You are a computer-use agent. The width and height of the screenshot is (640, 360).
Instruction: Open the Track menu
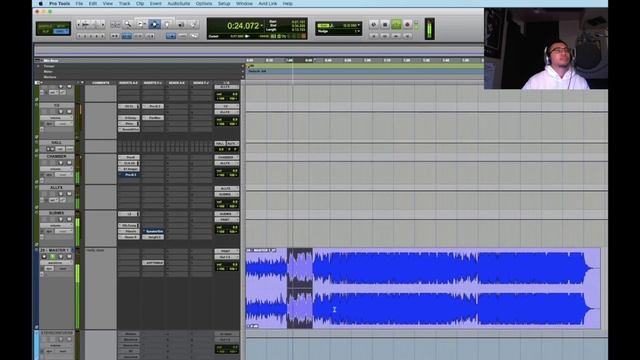pos(124,3)
